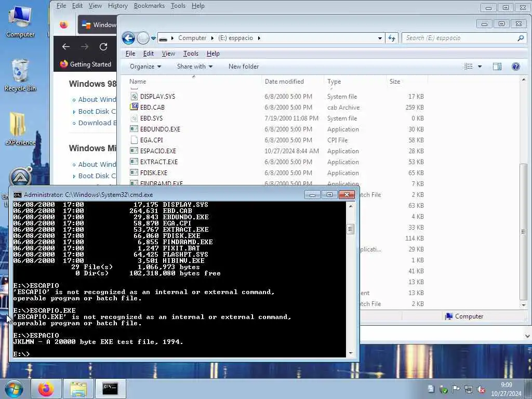Click the Firefox Forward arrow
Viewport: 532px width, 399px height.
pos(85,47)
